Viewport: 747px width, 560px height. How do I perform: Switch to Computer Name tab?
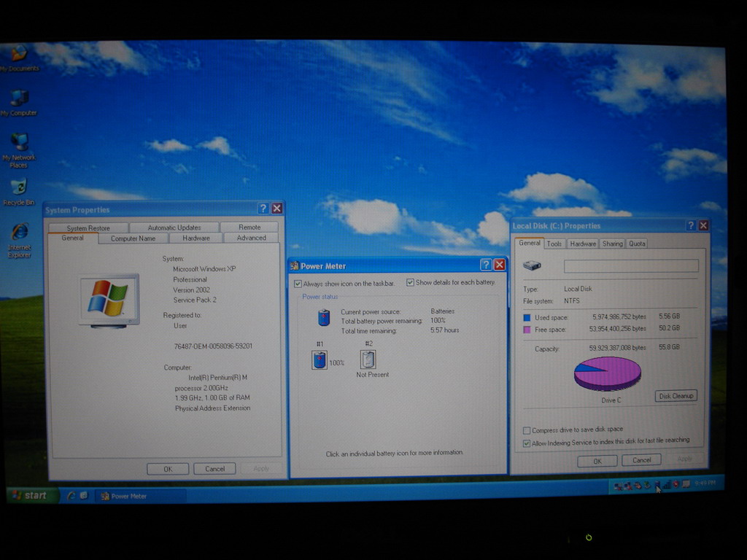(x=133, y=238)
